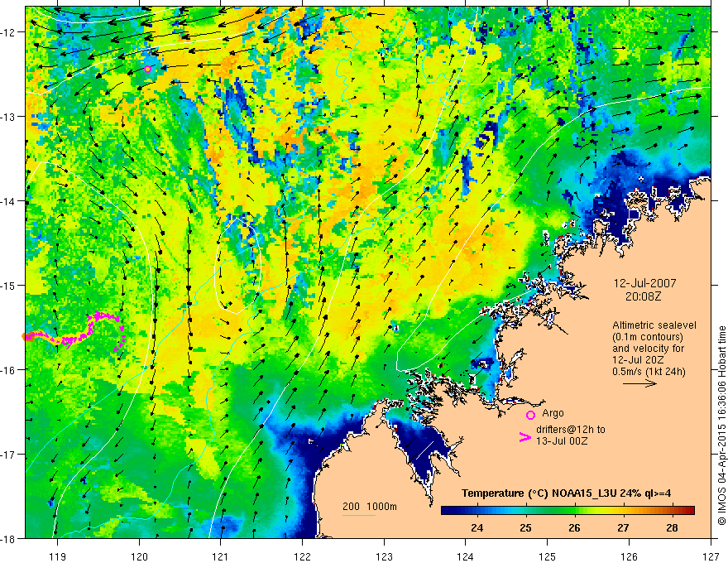Click the latitude axis label -12
728x563 pixels.
(9, 32)
